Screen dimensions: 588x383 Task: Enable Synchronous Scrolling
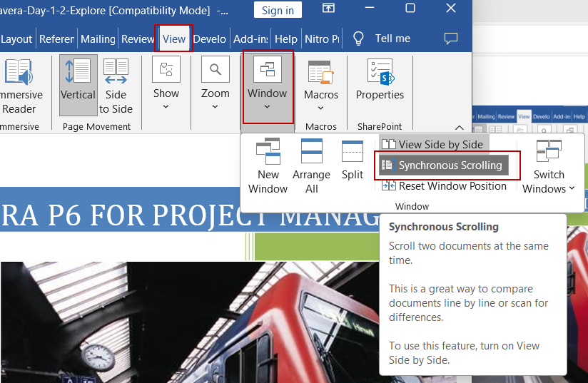coord(443,165)
